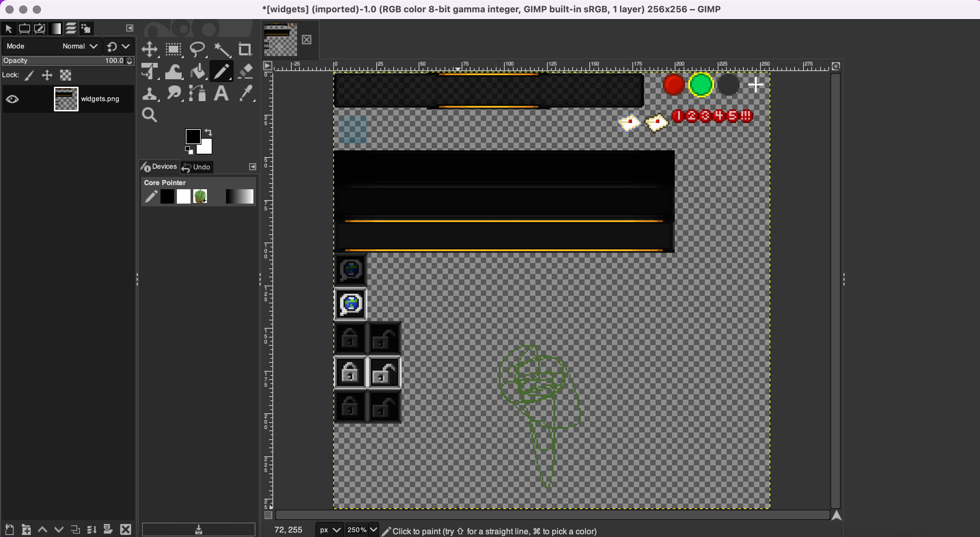Toggle lock pixels brush icon

(29, 75)
